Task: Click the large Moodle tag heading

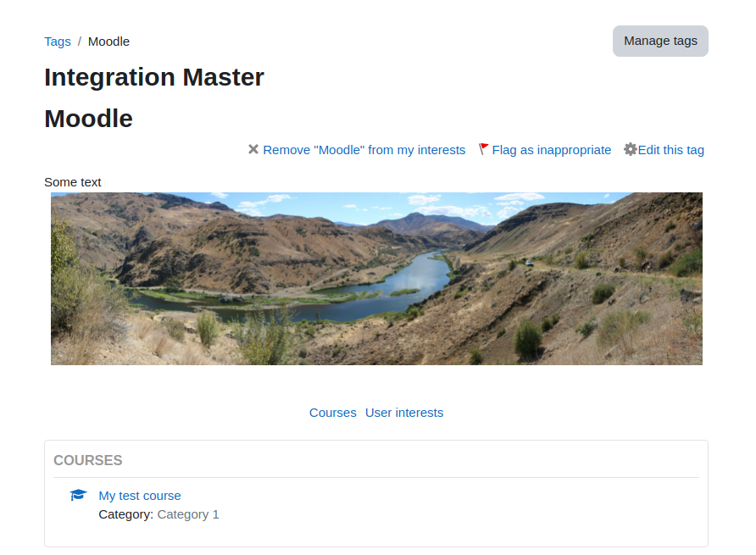Action: 89,119
